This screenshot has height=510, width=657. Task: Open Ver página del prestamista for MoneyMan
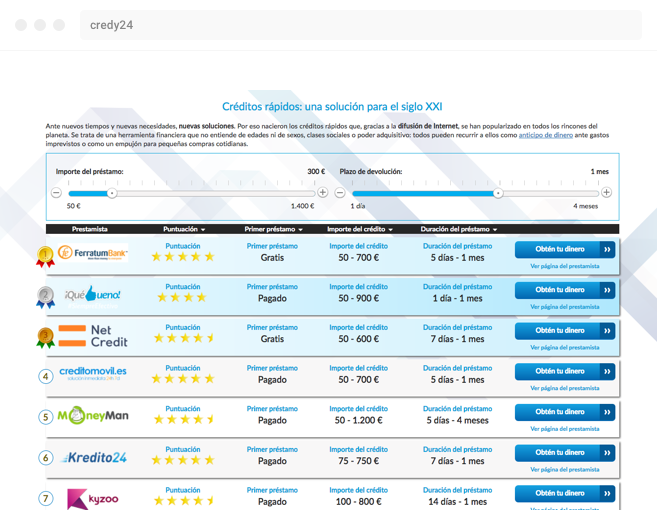coord(565,429)
